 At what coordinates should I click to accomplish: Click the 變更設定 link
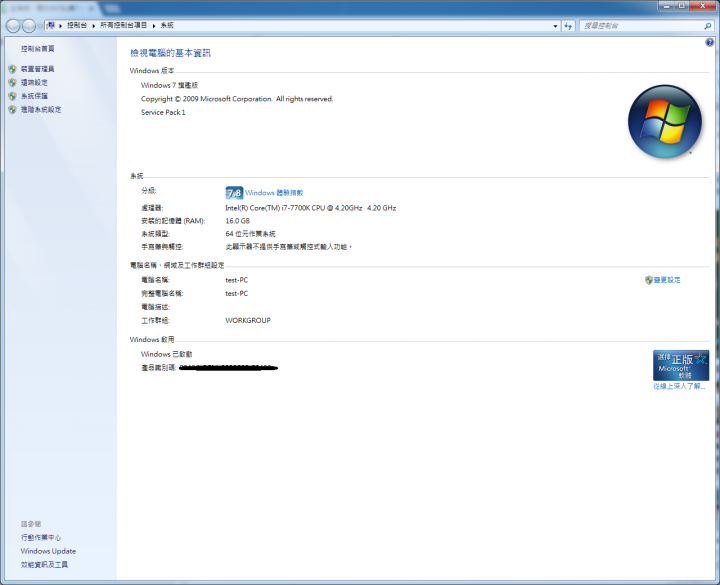coord(667,280)
